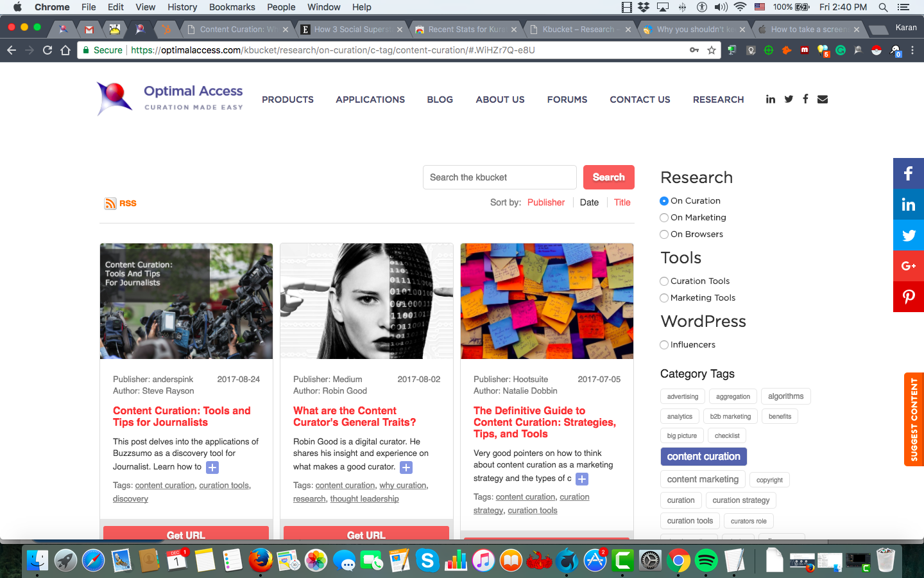Open the browser home page icon
The height and width of the screenshot is (578, 924).
pyautogui.click(x=65, y=50)
